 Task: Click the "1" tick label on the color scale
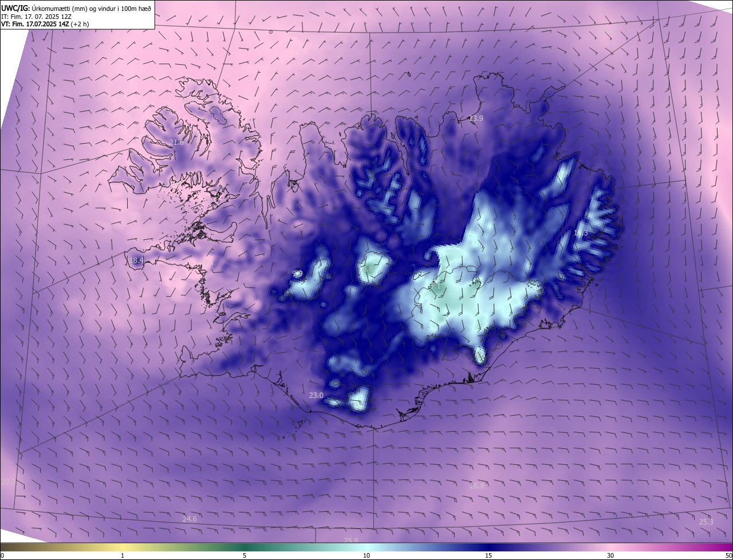click(x=123, y=555)
